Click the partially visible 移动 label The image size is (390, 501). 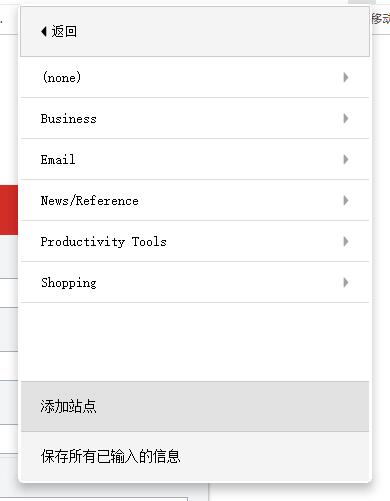click(x=381, y=19)
